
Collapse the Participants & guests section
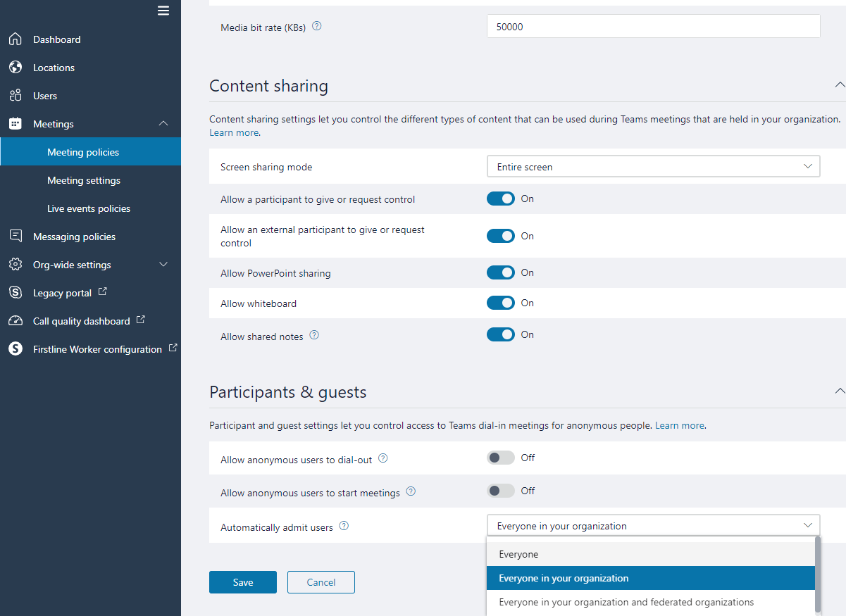coord(840,390)
